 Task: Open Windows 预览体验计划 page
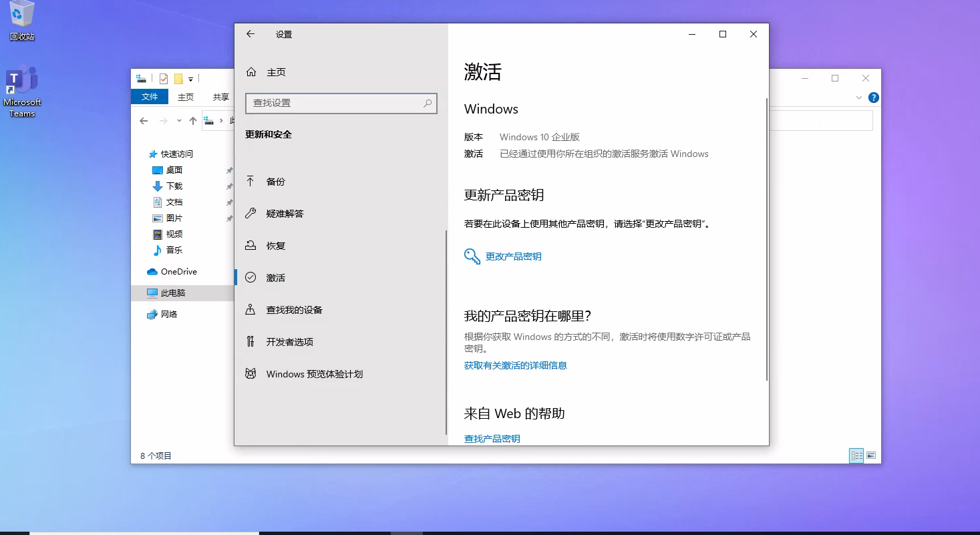point(341,374)
